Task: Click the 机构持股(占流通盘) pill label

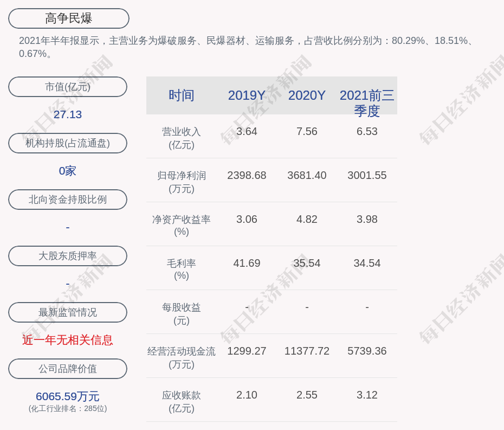Action: coord(68,143)
